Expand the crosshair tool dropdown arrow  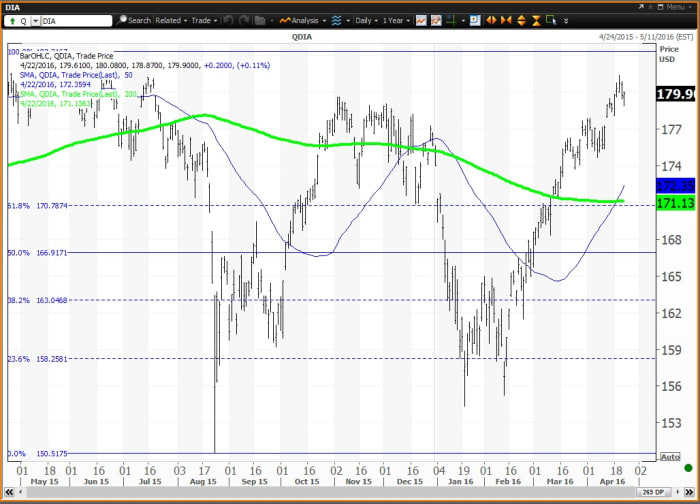pos(463,21)
